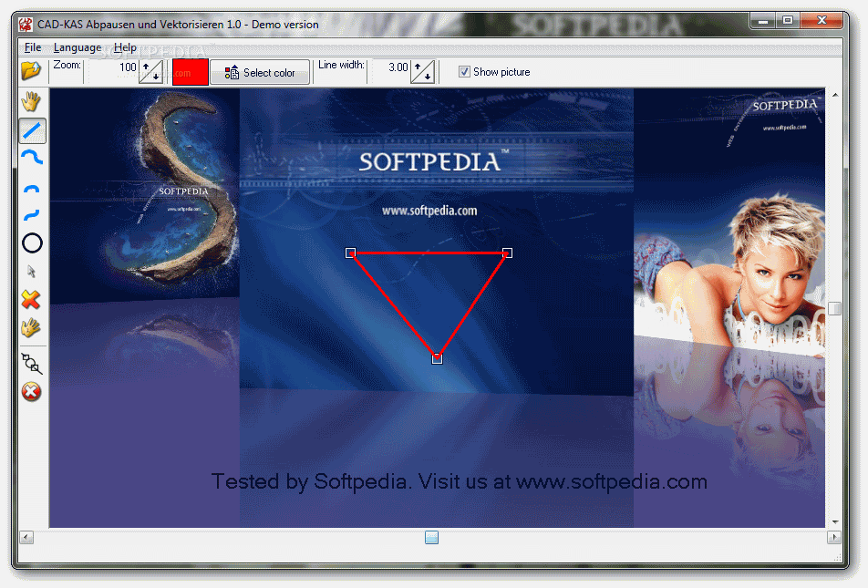The image size is (868, 588).
Task: Select the small S-shaped spline tool
Action: point(32,215)
